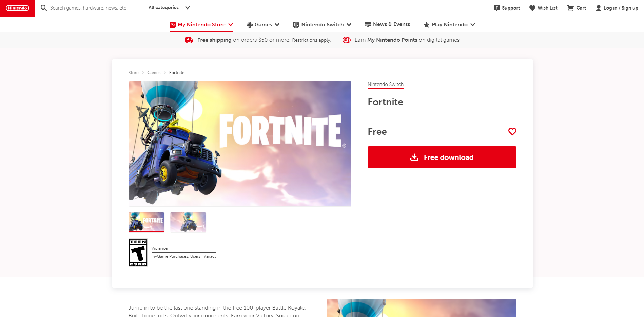Click the Games d-pad icon
The width and height of the screenshot is (644, 317).
250,25
